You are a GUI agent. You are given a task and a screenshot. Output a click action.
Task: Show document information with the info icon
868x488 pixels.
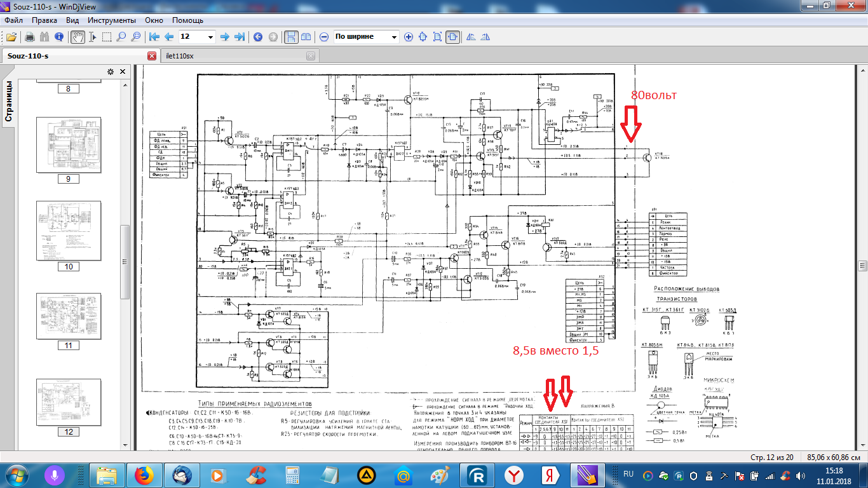(59, 37)
